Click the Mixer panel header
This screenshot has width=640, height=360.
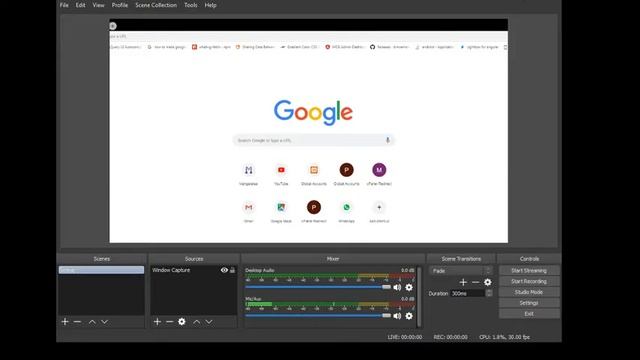(333, 259)
